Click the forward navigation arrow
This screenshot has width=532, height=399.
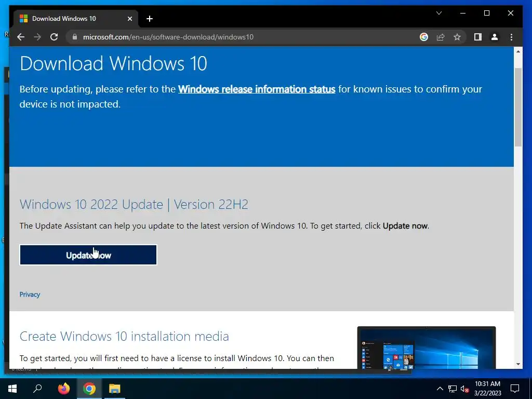pyautogui.click(x=37, y=37)
